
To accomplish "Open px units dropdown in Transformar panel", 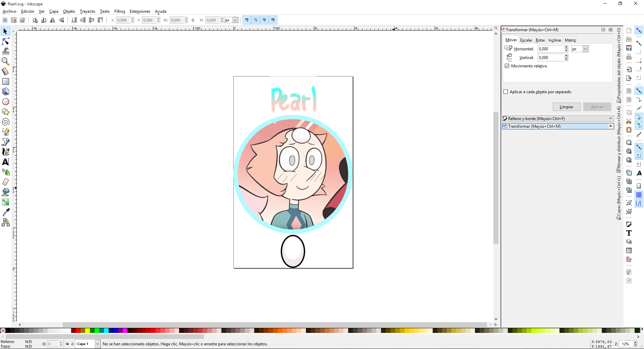I will point(585,49).
